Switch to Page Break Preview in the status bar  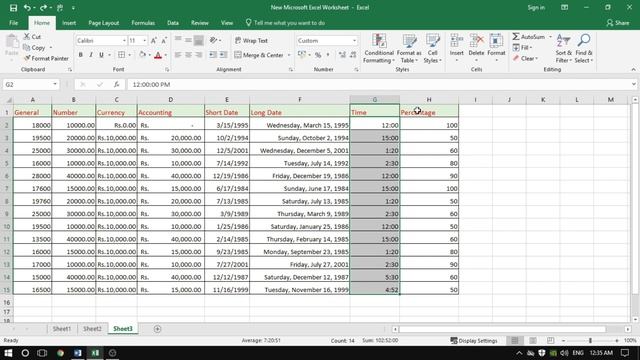[x=550, y=340]
